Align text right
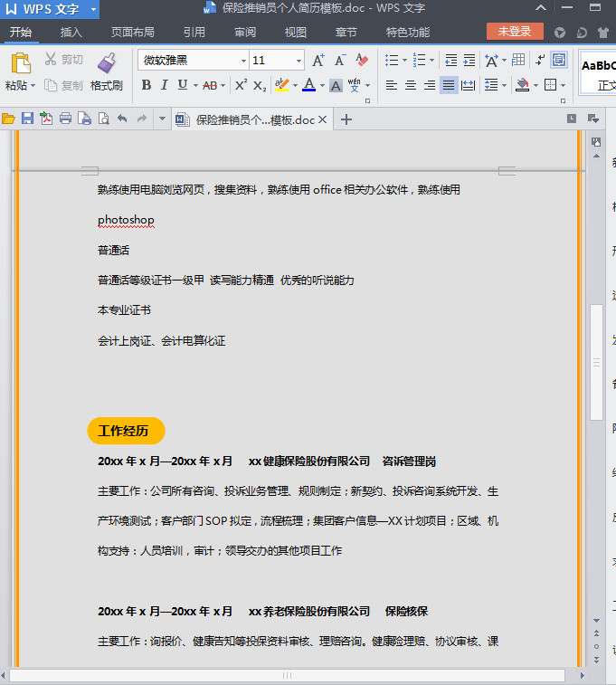616x685 pixels. (x=430, y=85)
